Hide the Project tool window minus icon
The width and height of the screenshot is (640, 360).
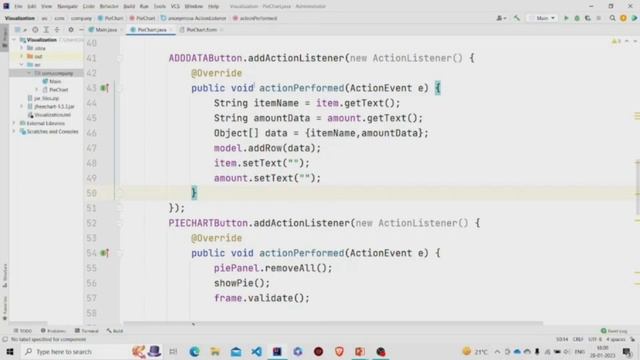coord(81,29)
